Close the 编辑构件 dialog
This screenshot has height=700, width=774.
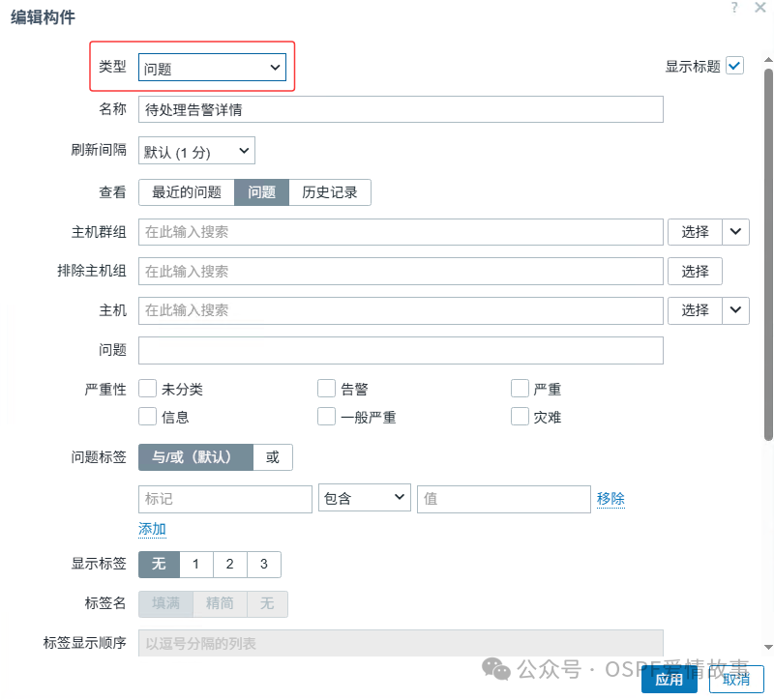pyautogui.click(x=760, y=8)
